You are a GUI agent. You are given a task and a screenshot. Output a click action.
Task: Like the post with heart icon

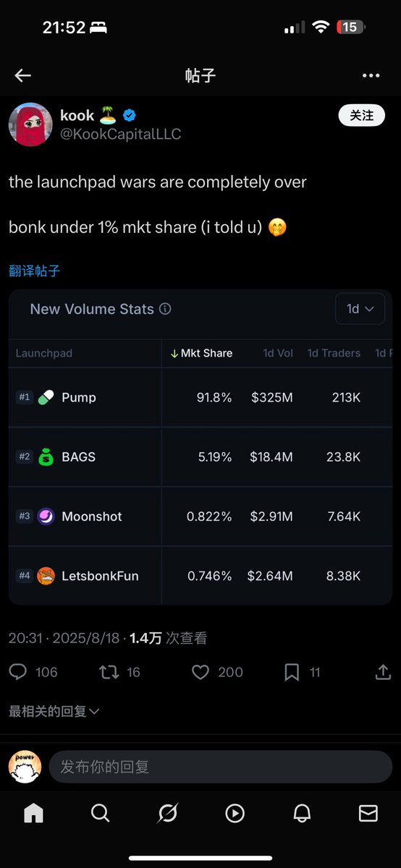click(x=200, y=672)
